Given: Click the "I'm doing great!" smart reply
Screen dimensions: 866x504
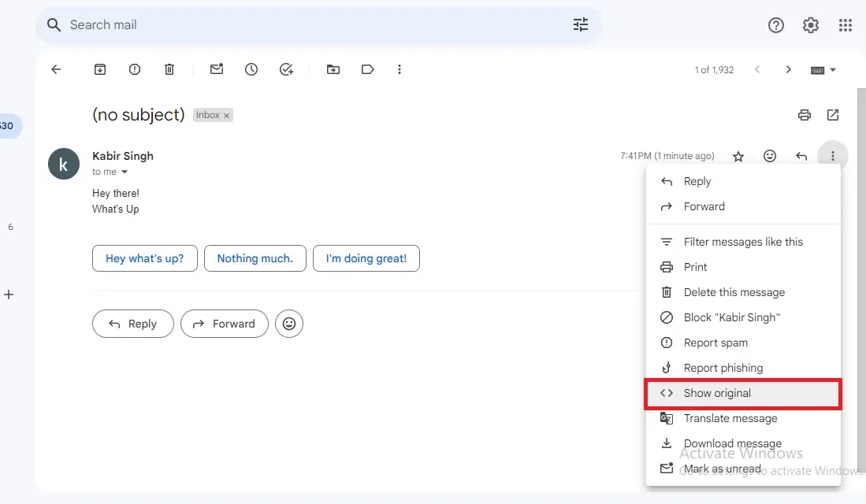Looking at the screenshot, I should [x=366, y=258].
